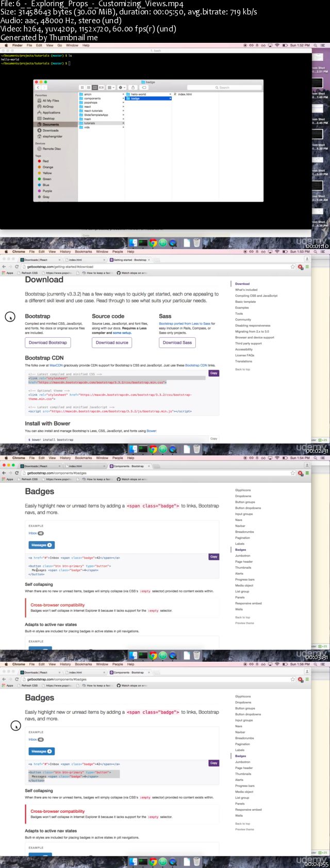Expand the amzn folder in Finder

point(123,94)
